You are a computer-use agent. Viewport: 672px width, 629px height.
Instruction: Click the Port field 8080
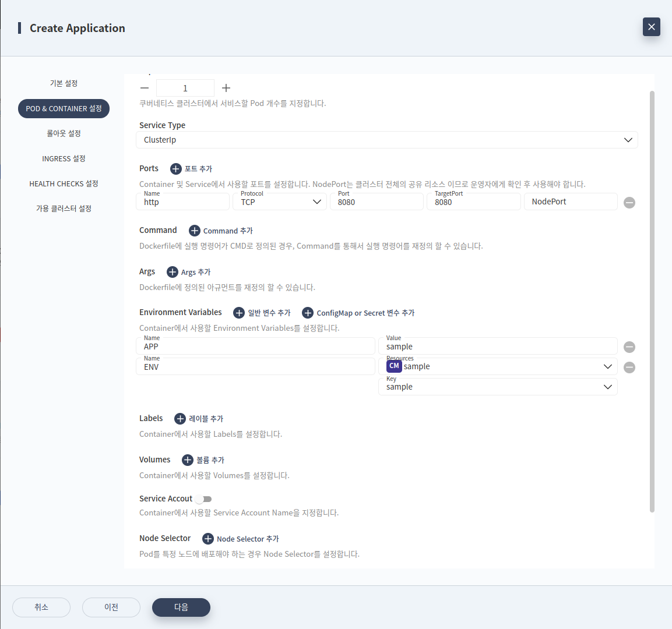tap(377, 202)
